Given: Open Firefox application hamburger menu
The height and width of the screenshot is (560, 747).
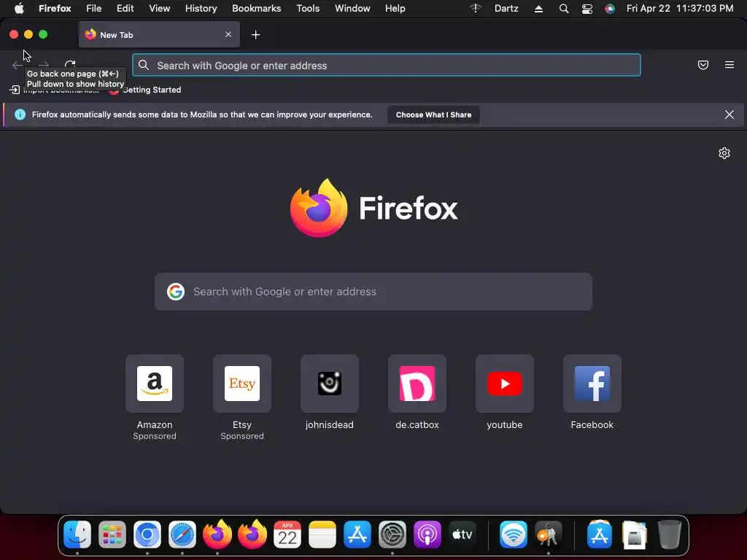Looking at the screenshot, I should coord(729,65).
